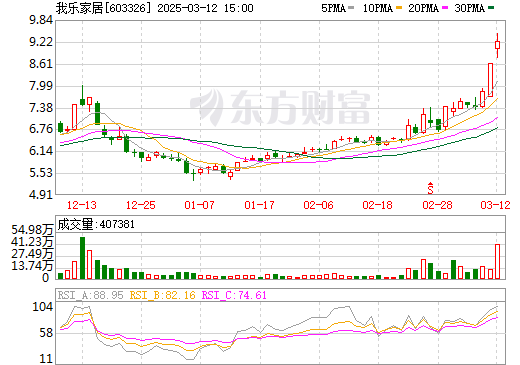Screen dimensions: 520x365
Task: Click the 01-07 date label
Action: point(200,205)
